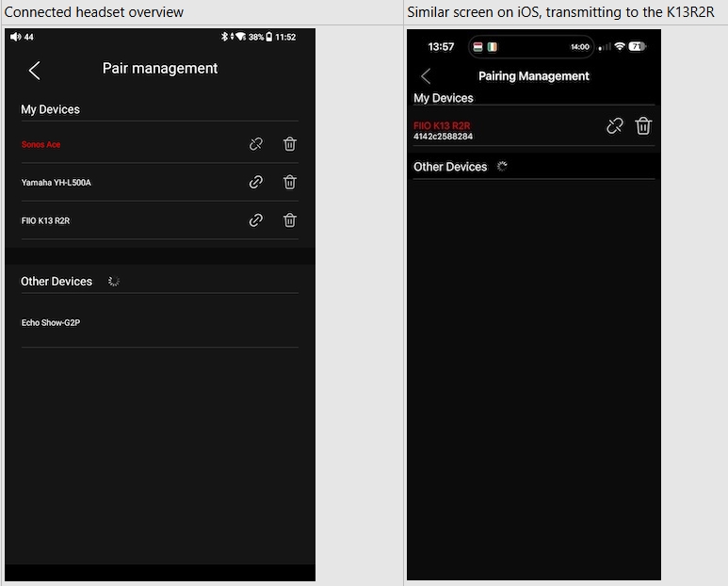Delete FIIO K13 R2R on the iOS screen
Image resolution: width=728 pixels, height=586 pixels.
[643, 125]
